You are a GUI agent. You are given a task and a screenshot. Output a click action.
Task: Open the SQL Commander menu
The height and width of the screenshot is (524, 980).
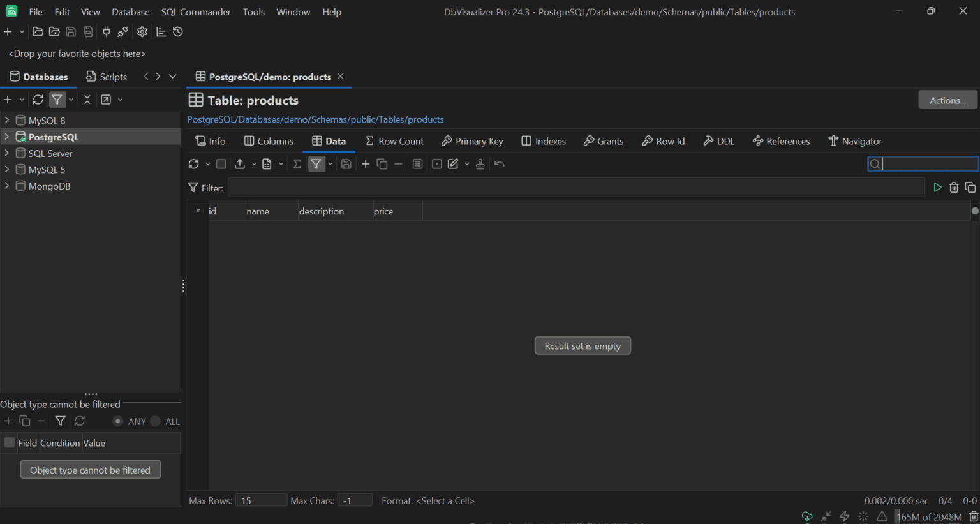(195, 11)
